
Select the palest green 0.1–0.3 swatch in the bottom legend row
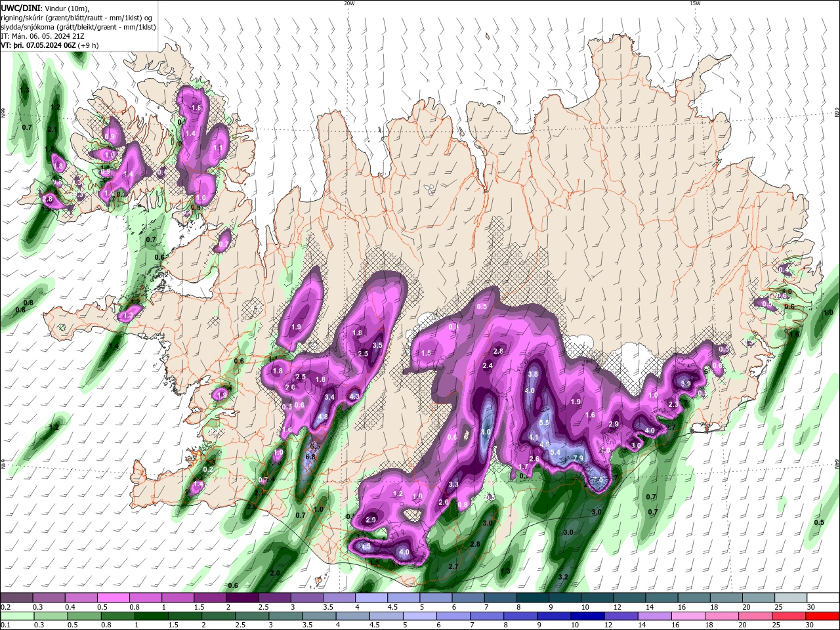coord(16,616)
